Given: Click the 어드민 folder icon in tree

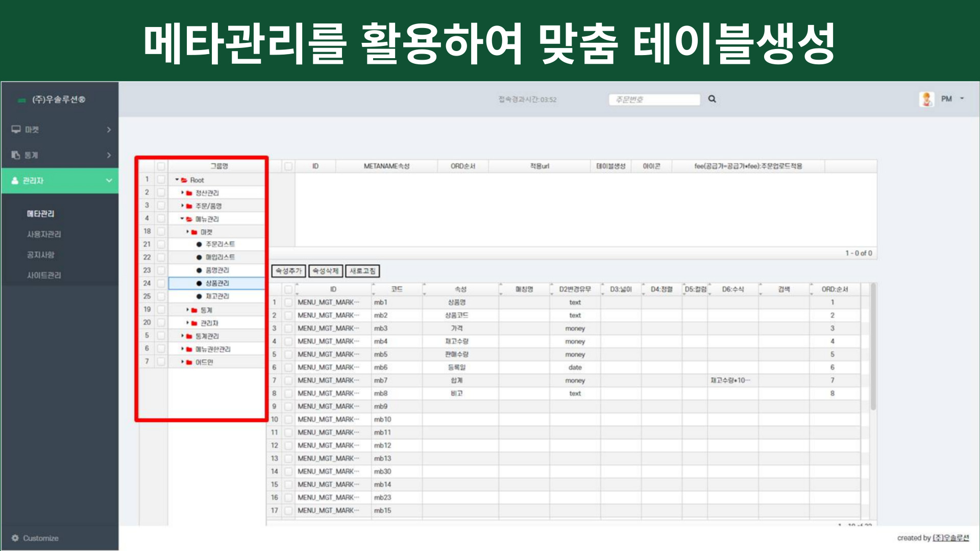Looking at the screenshot, I should point(189,362).
